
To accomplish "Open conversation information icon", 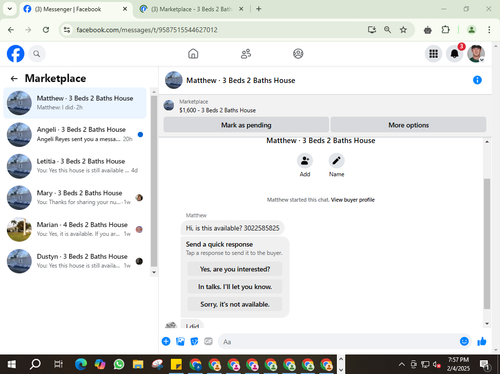I will coord(477,80).
